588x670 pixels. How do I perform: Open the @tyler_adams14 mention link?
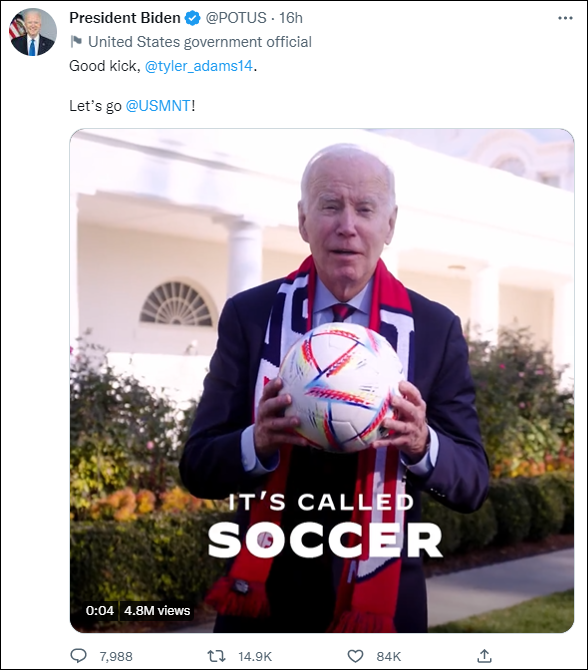[199, 66]
